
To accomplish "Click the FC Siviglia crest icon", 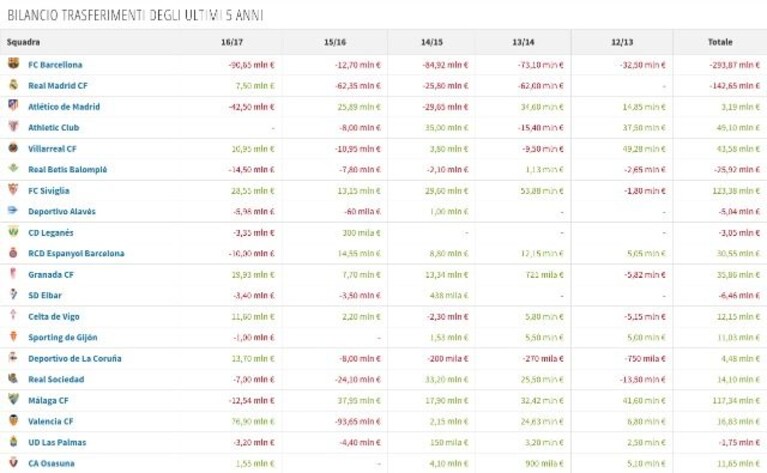I will 13,189.
